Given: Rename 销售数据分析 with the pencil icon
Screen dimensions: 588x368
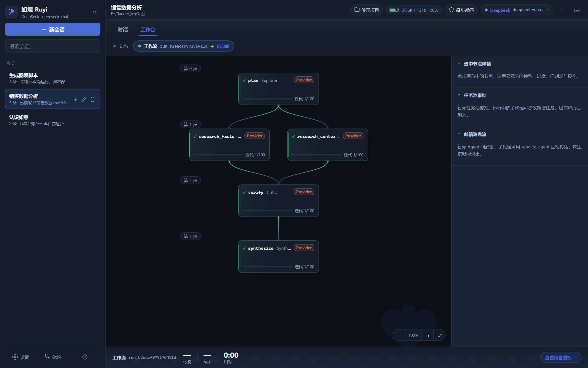Looking at the screenshot, I should [84, 99].
